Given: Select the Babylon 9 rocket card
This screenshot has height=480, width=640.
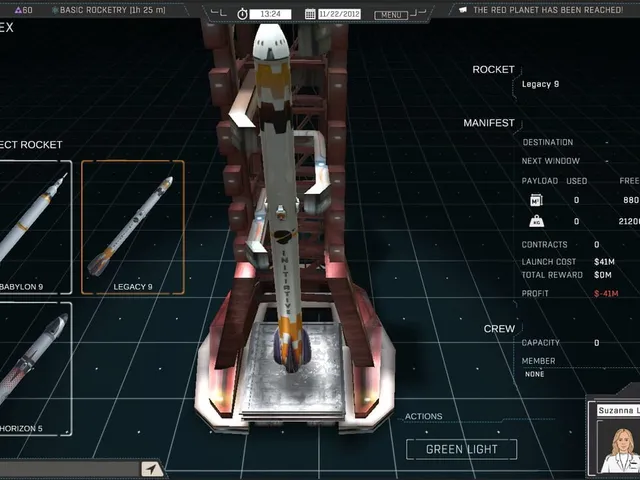Looking at the screenshot, I should tap(35, 227).
